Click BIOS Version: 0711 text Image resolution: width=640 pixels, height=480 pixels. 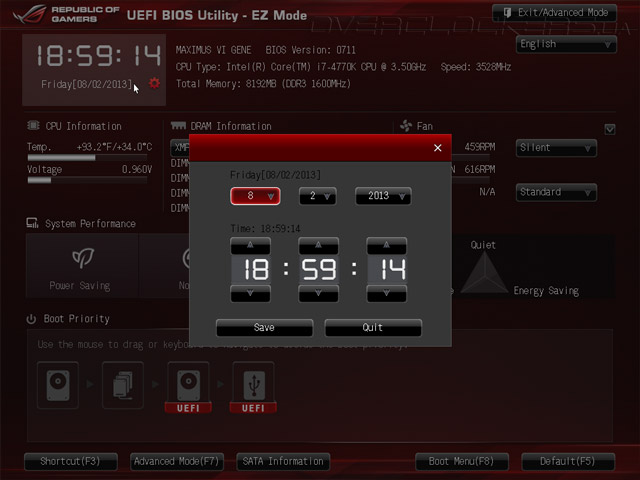point(311,50)
